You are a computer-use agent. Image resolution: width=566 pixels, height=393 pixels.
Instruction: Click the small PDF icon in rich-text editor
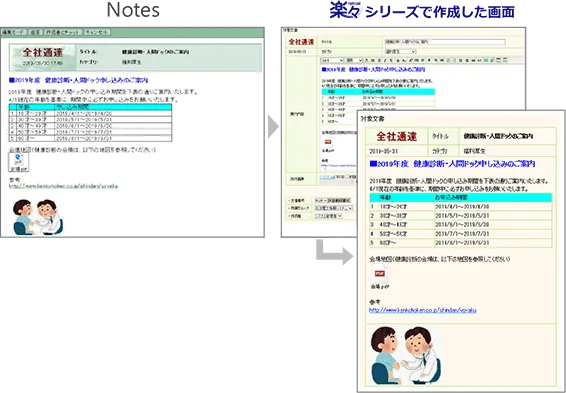(328, 142)
